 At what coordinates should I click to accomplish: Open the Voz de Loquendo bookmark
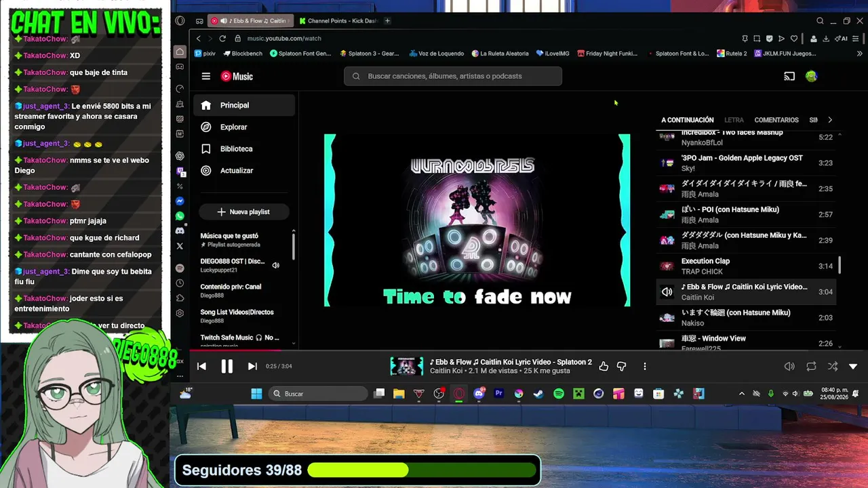[436, 54]
